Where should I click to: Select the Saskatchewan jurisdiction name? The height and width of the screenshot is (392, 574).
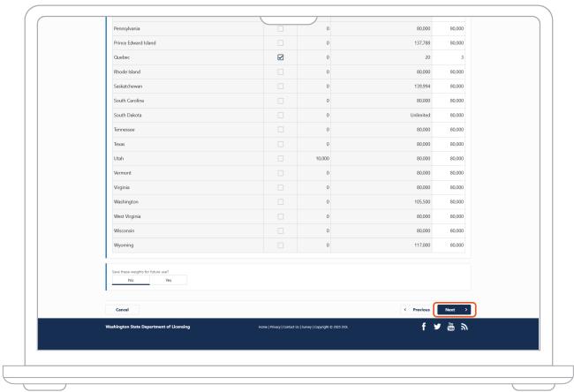(128, 87)
